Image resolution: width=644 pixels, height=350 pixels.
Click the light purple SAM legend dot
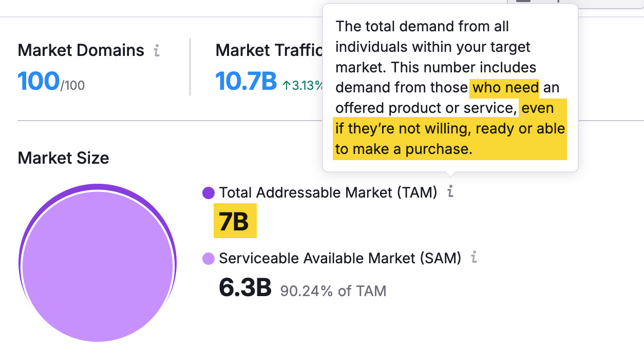point(207,258)
